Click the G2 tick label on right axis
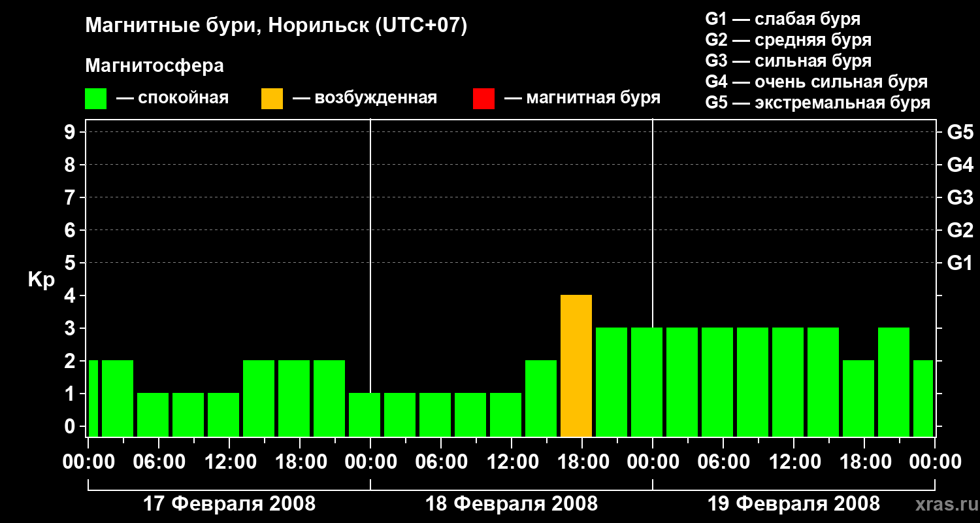 [960, 230]
